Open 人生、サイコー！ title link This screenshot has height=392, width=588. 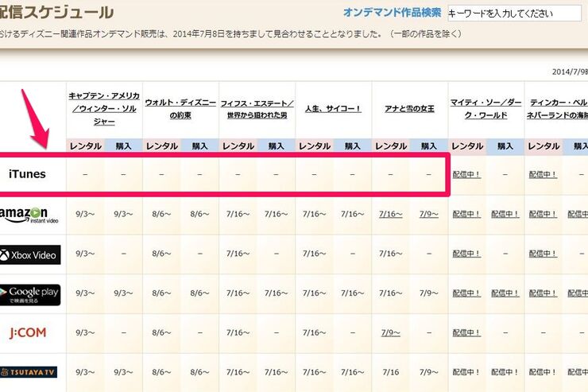click(x=333, y=109)
